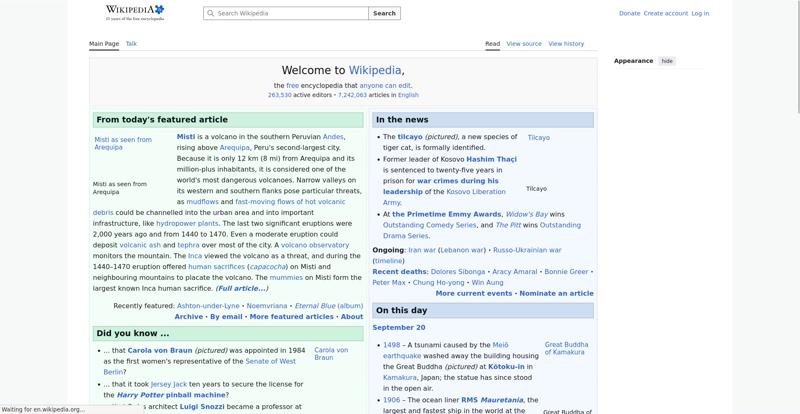Open the Tilcayo image thumbnail
800x414 pixels.
[x=539, y=138]
